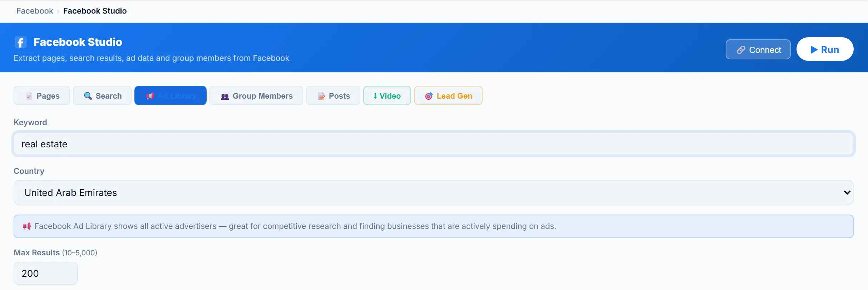
Task: Focus the Keyword input field
Action: pos(434,144)
